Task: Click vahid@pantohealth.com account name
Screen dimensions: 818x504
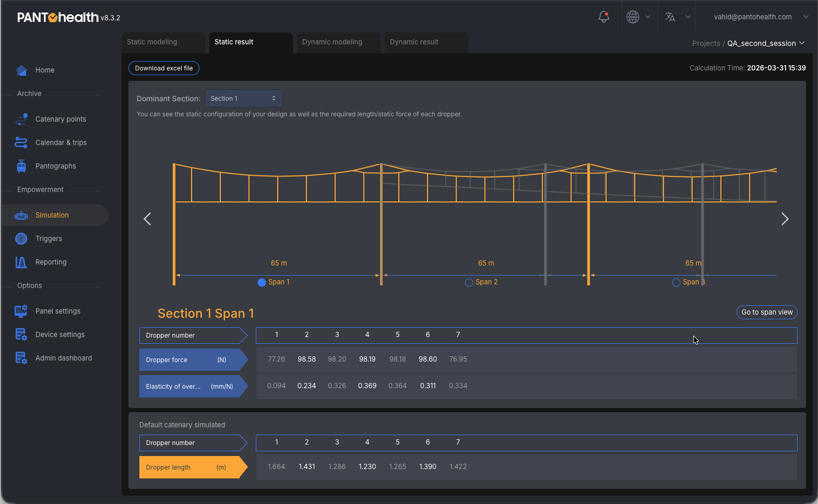Action: coord(753,17)
